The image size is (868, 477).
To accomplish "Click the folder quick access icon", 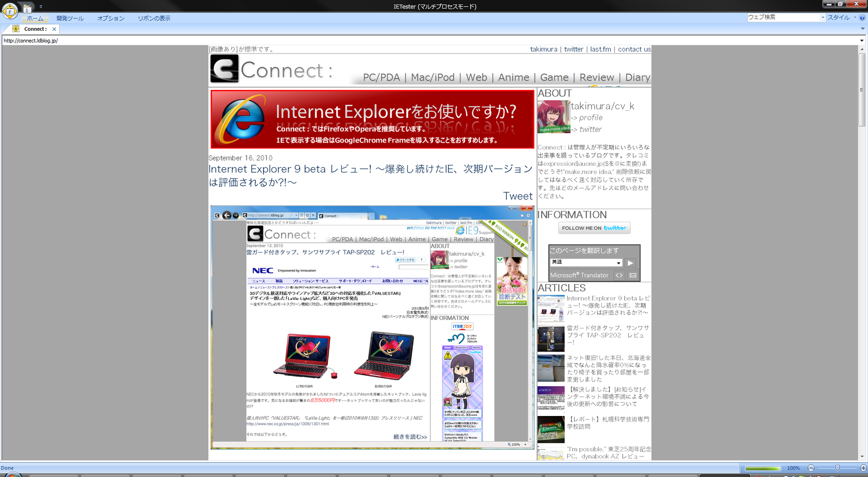I will (x=27, y=8).
